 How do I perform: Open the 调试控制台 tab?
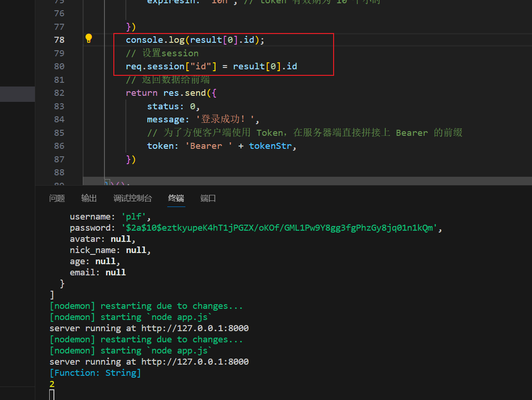point(132,198)
